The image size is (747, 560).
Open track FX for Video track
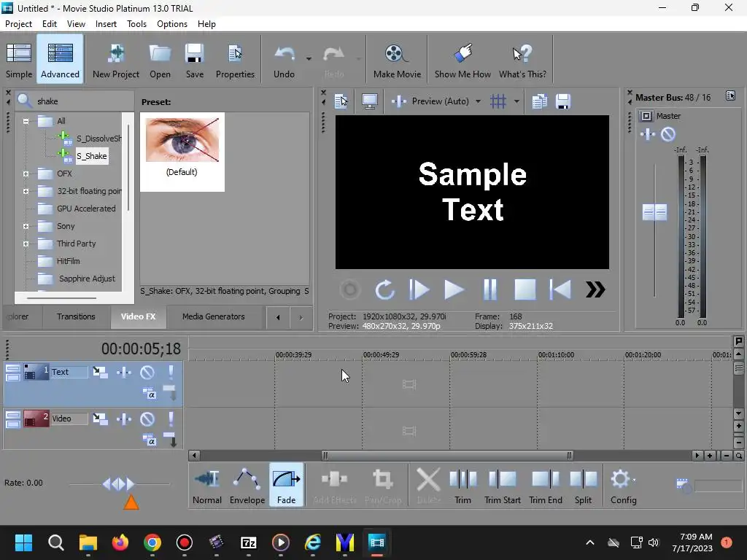pyautogui.click(x=124, y=419)
